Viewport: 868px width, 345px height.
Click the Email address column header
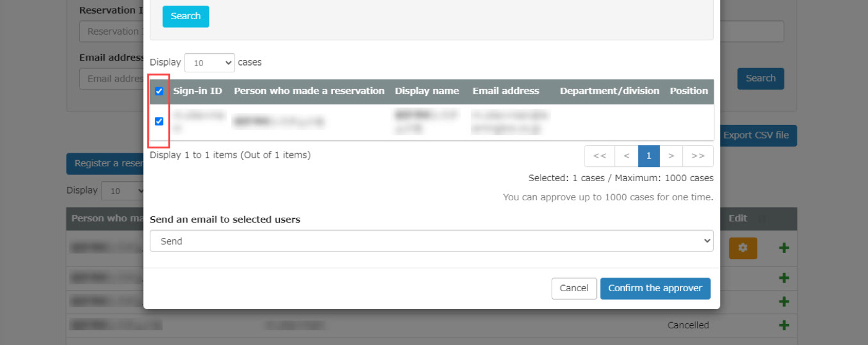pos(505,91)
